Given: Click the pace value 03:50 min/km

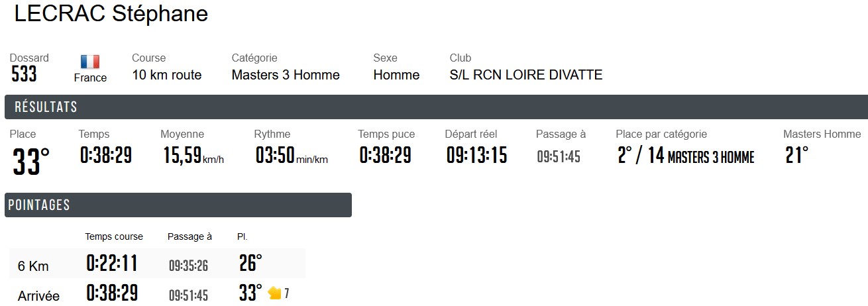Looking at the screenshot, I should point(292,156).
